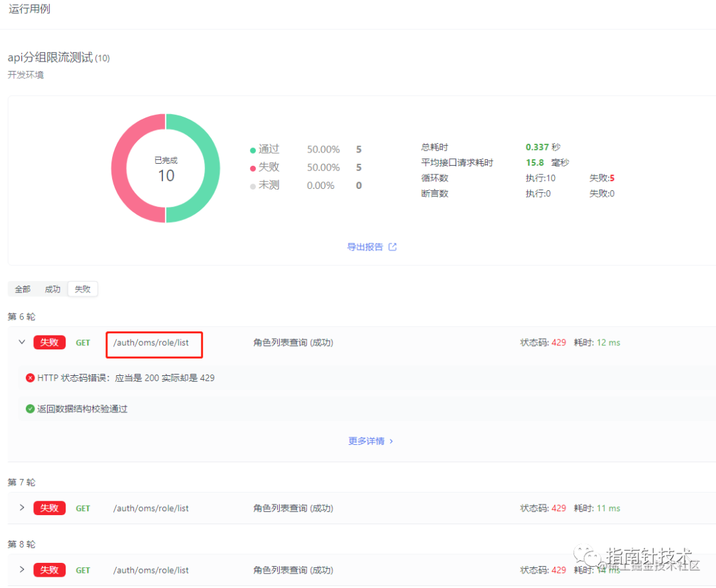This screenshot has width=716, height=588.
Task: Click the /auth/oms/role/list path in round 7
Action: pos(150,508)
